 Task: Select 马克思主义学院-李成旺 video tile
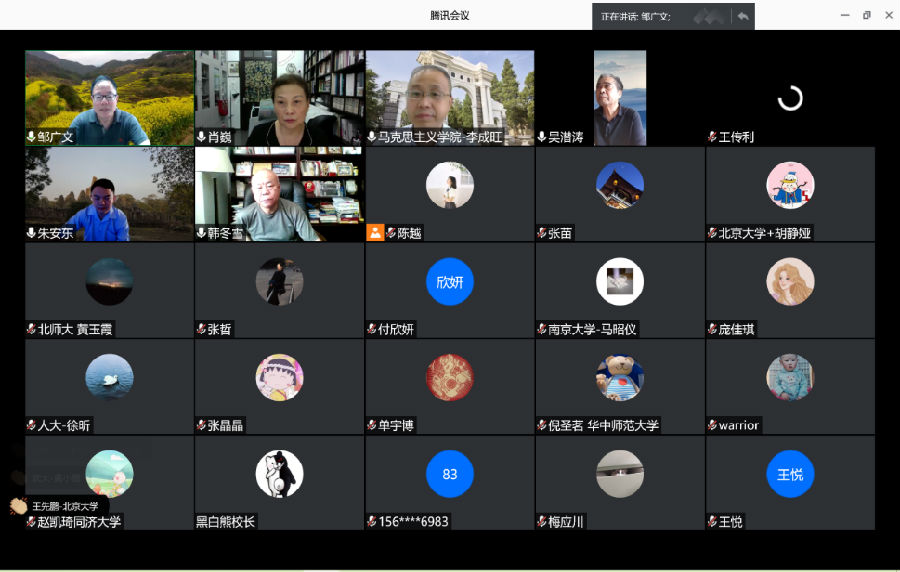[x=450, y=98]
